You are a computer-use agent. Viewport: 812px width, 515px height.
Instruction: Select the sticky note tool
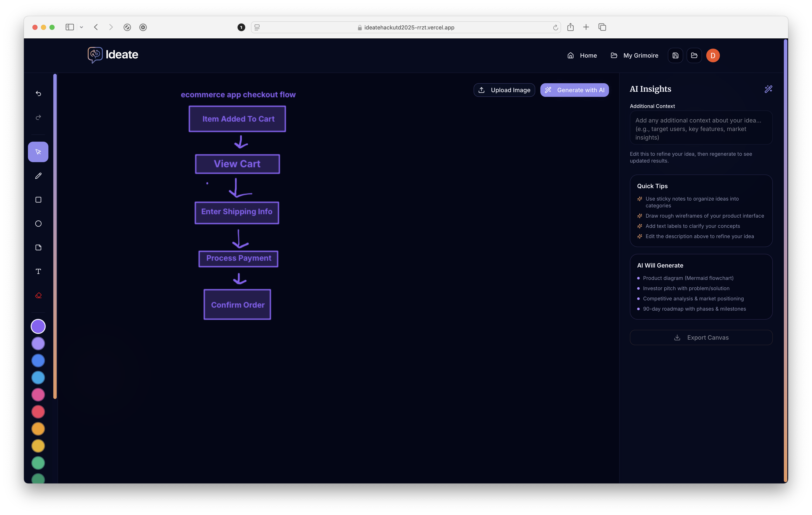[x=38, y=247]
